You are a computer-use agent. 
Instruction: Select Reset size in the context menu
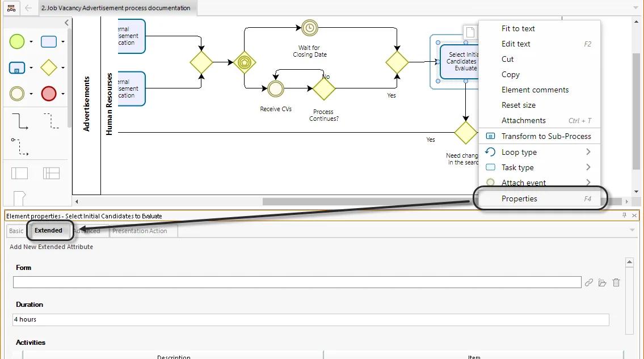[540, 105]
